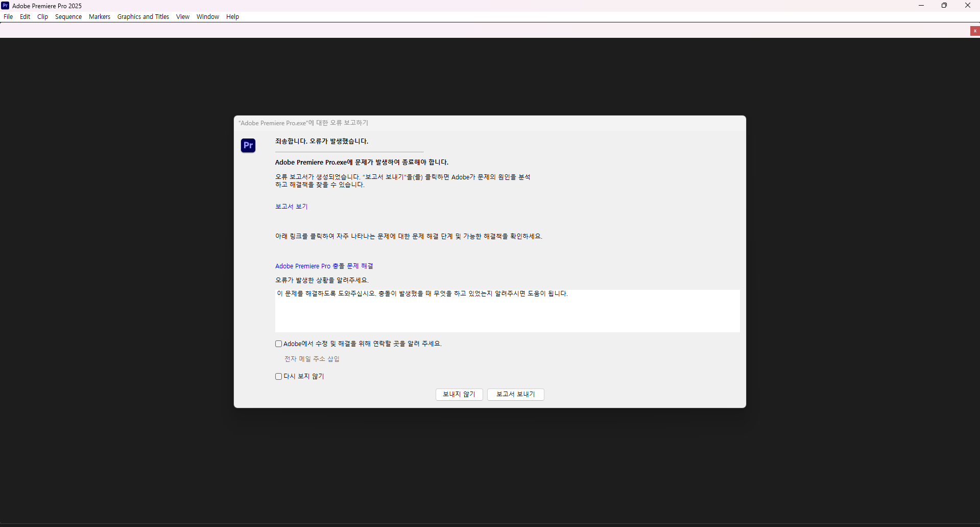Open the Markers menu
The width and height of the screenshot is (980, 527).
coord(99,16)
